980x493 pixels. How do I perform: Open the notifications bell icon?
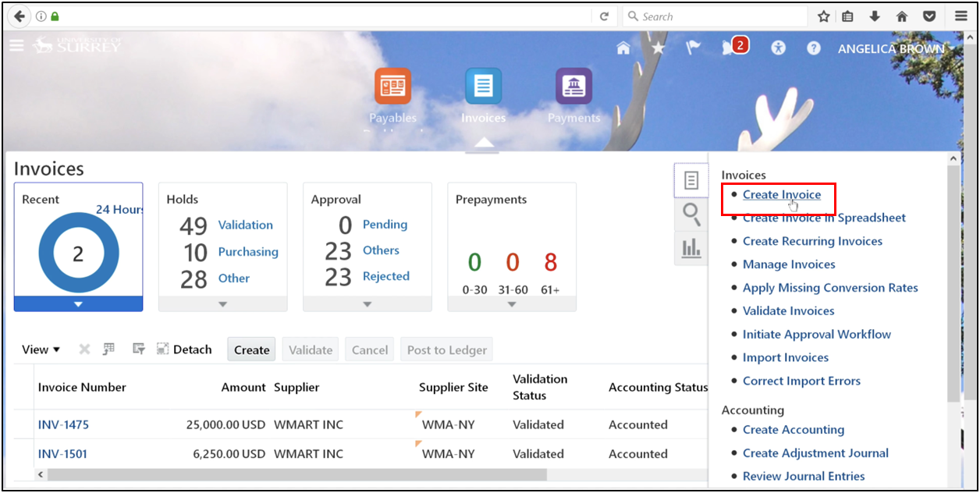[x=729, y=48]
